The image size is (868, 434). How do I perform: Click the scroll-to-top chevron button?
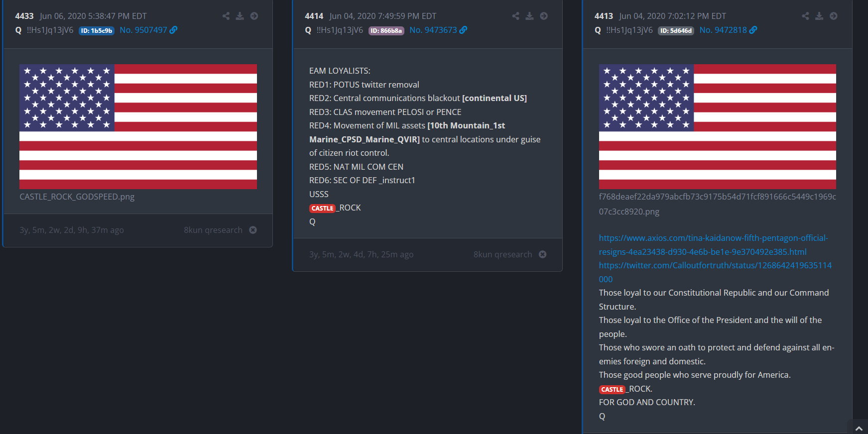859,428
